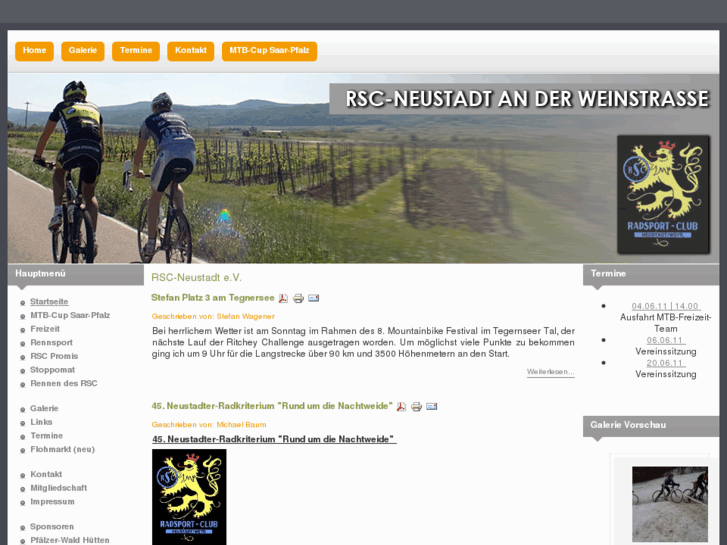
Task: Click the RSC-Neustadt an der Weinstrasse banner title
Action: click(527, 99)
